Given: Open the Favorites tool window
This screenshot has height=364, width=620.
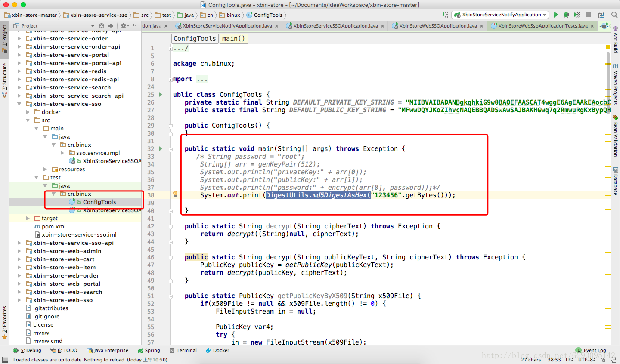Looking at the screenshot, I should point(4,323).
